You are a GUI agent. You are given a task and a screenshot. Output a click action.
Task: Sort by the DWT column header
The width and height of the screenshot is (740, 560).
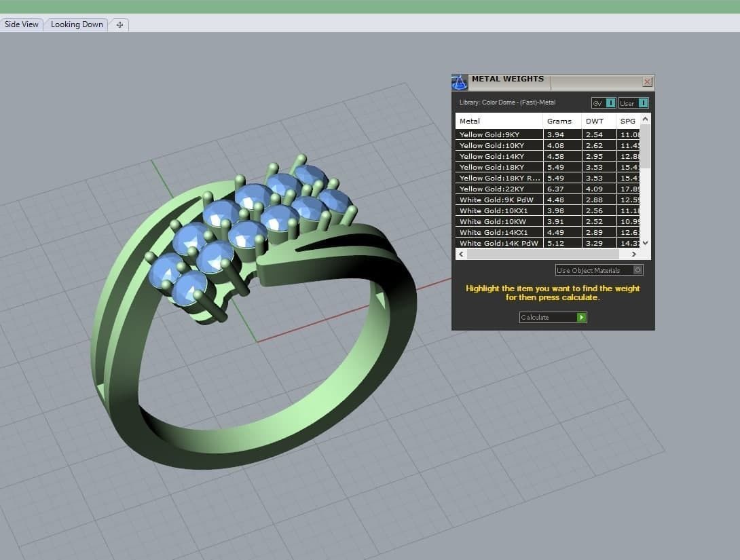pyautogui.click(x=599, y=122)
